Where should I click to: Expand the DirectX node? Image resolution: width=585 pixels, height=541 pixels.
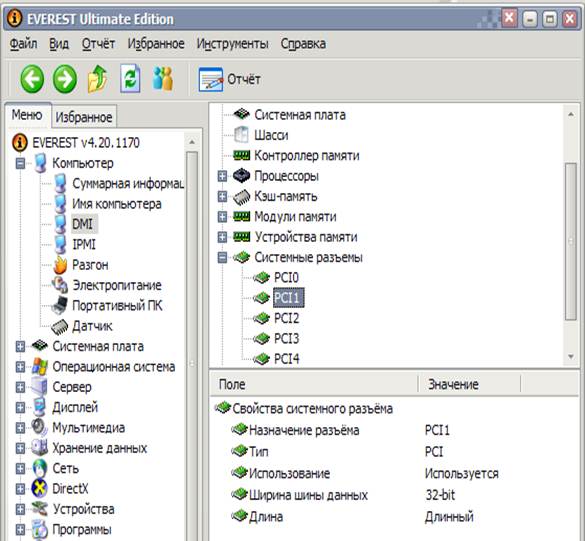point(21,489)
